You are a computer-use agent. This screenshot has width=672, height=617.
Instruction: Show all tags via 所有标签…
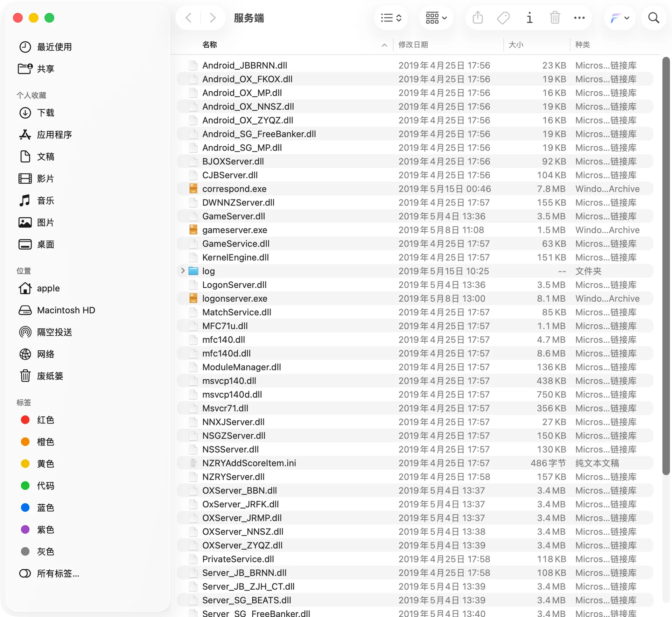[x=49, y=574]
